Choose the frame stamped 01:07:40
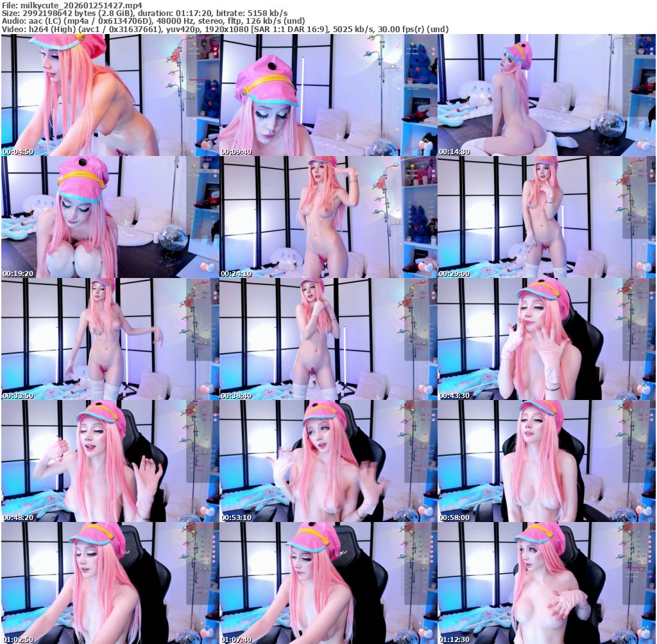The width and height of the screenshot is (657, 644). [328, 583]
